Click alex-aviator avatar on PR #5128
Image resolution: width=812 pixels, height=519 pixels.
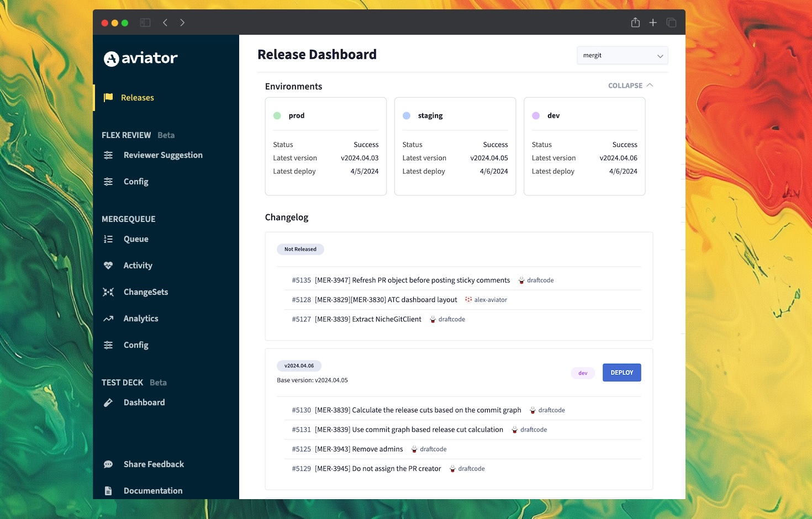click(468, 300)
